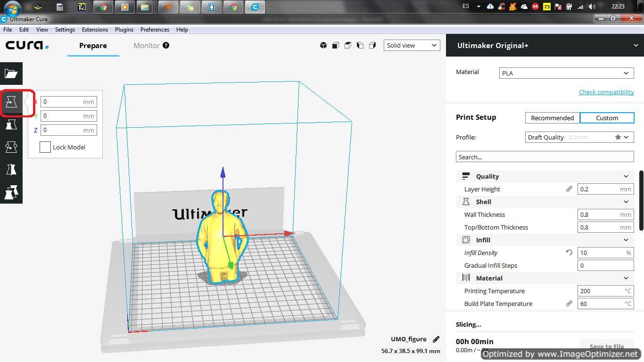Reset Infill Density with revert arrow
This screenshot has height=362, width=644.
point(569,253)
